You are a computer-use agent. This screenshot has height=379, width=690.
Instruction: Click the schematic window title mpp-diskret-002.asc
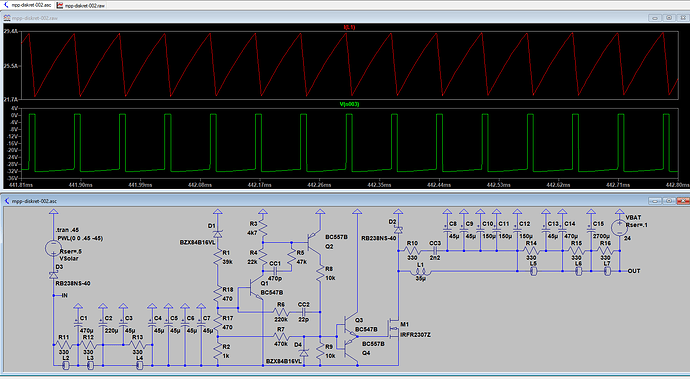pos(34,201)
